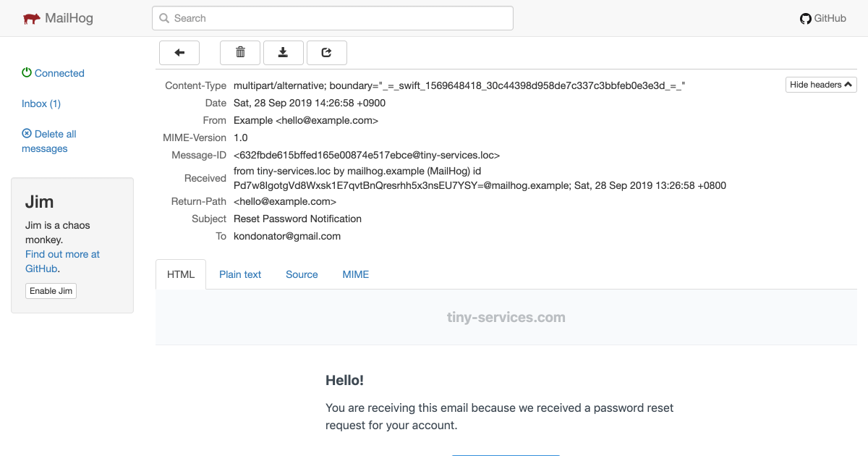Click the back arrow to return to inbox
The image size is (868, 456).
pos(179,52)
